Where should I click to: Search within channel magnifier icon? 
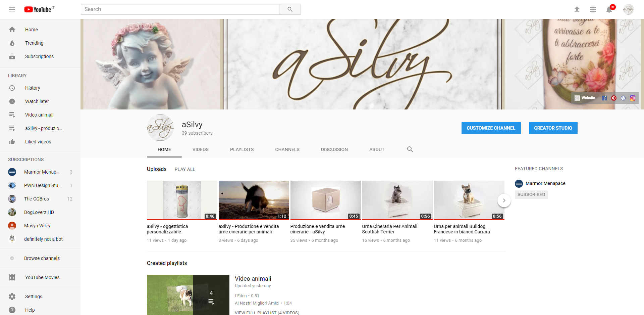coord(410,149)
